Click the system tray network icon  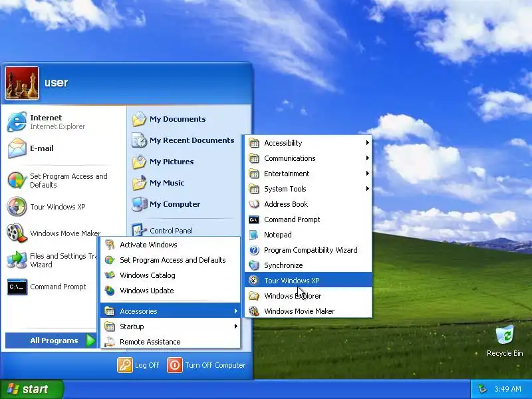pos(482,389)
